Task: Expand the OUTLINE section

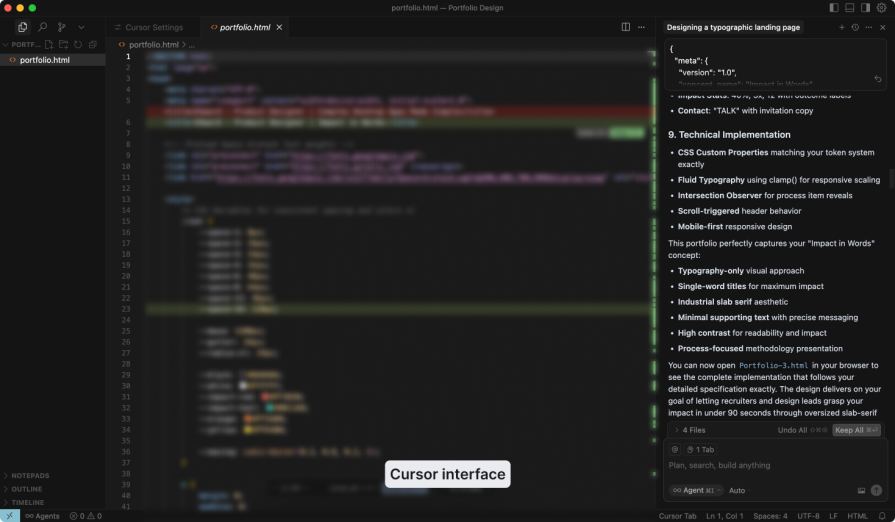Action: (x=23, y=489)
